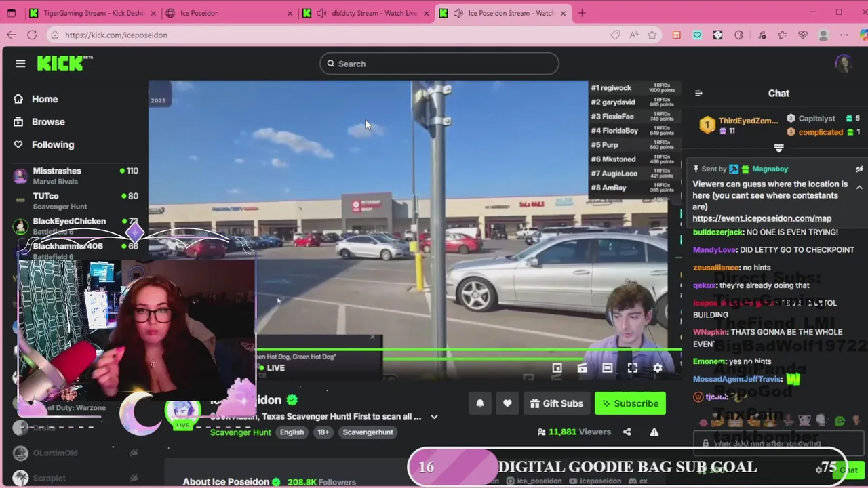
Task: Click username WNapkin in chat
Action: (710, 332)
